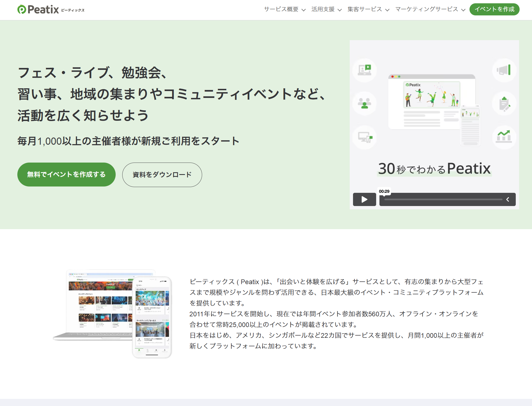Click the megaphone icon in video
532x406 pixels.
tap(504, 70)
